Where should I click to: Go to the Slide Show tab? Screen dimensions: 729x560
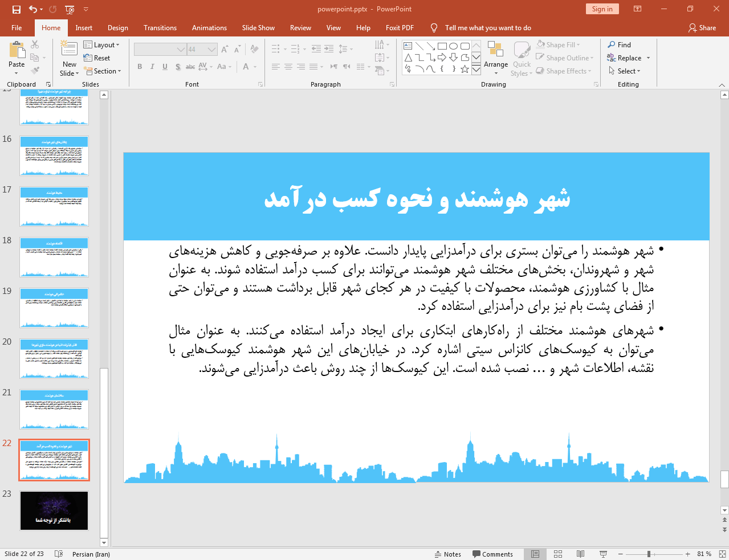tap(258, 28)
